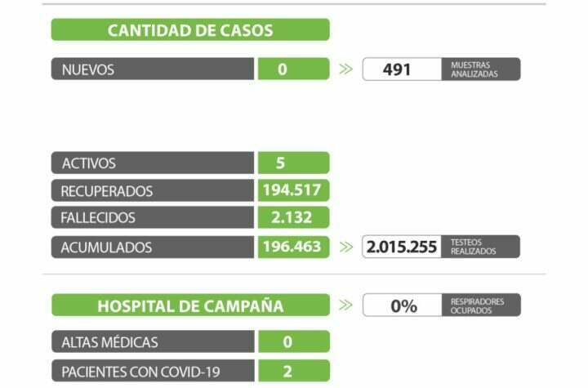Click the double chevron beside Nuevos

pos(345,69)
